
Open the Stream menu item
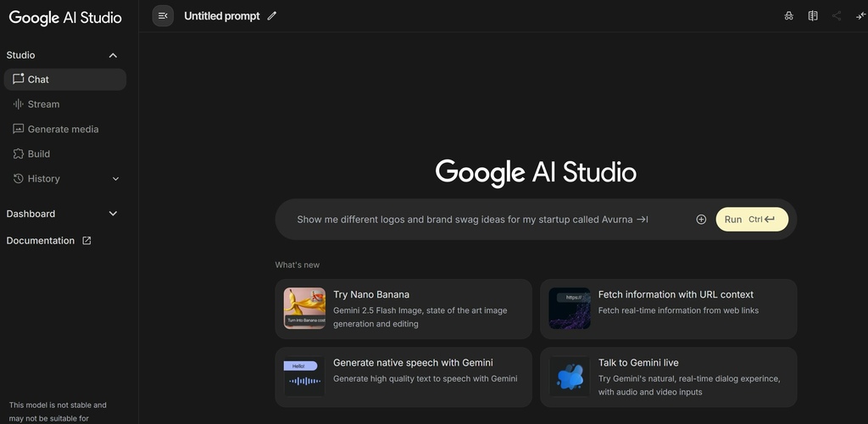[64, 104]
